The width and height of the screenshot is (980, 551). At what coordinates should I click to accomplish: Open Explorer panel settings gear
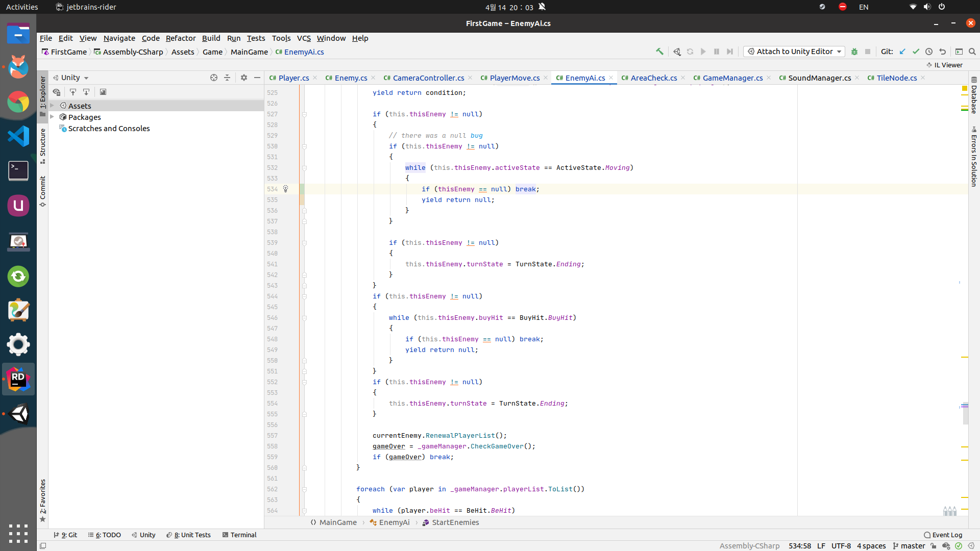pyautogui.click(x=244, y=78)
